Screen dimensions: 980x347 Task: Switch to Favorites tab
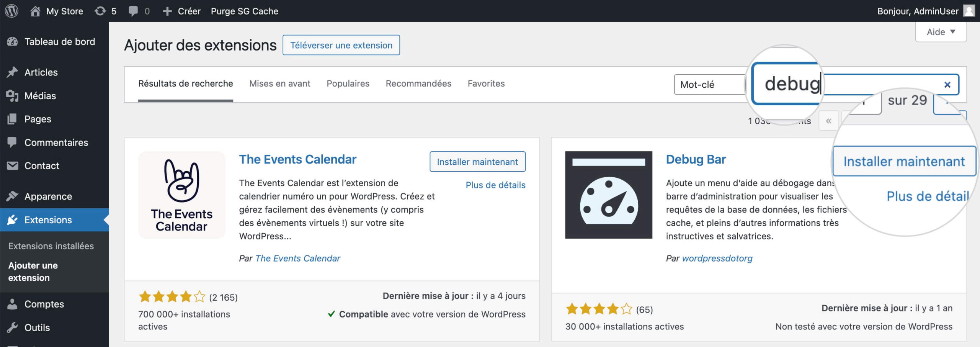coord(486,83)
